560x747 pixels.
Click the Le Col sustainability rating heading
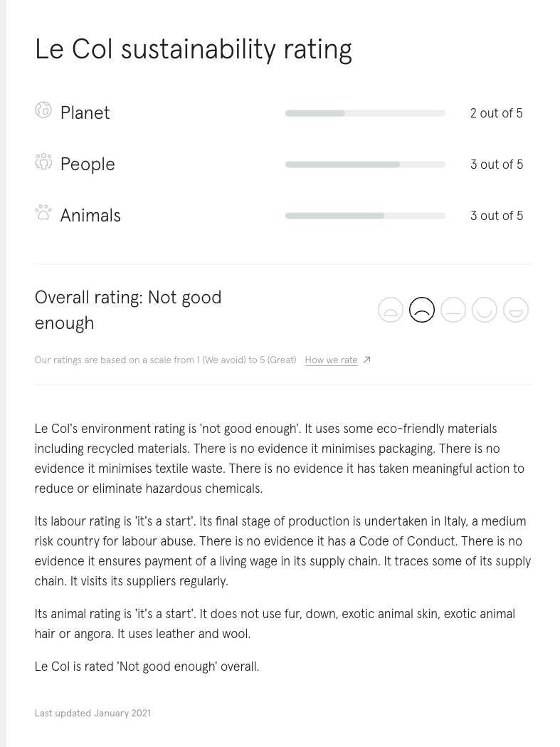194,49
